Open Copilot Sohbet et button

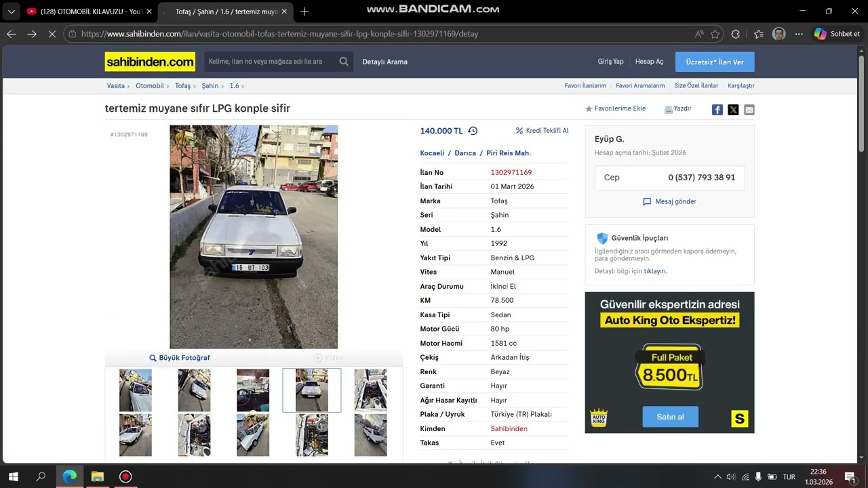point(837,34)
